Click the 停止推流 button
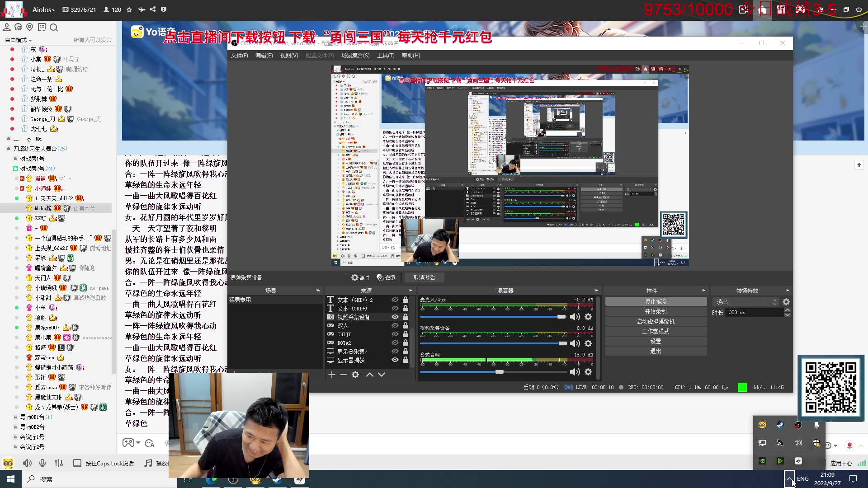The width and height of the screenshot is (868, 488). pyautogui.click(x=656, y=301)
